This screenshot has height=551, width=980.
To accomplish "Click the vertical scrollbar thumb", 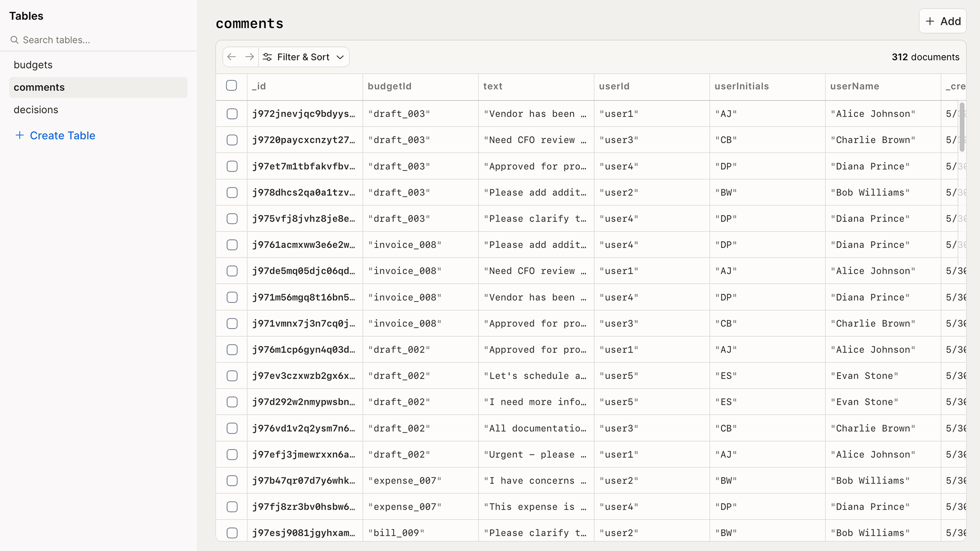I will [962, 127].
